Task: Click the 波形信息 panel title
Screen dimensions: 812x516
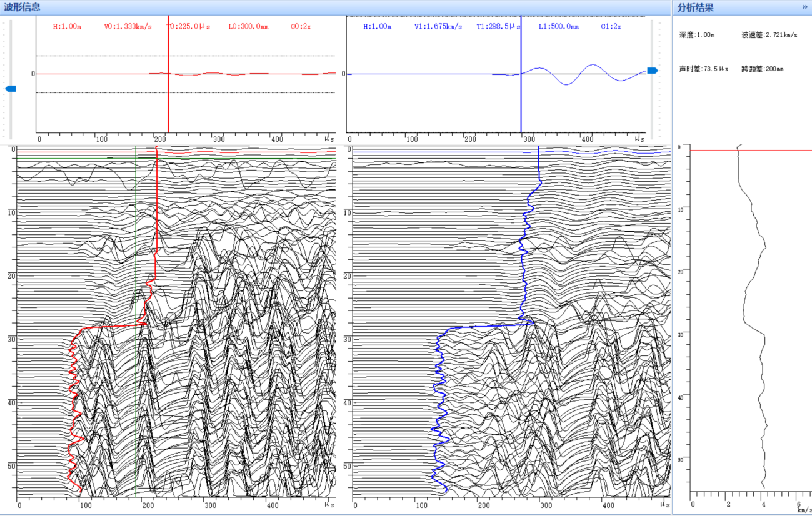Action: [x=23, y=7]
